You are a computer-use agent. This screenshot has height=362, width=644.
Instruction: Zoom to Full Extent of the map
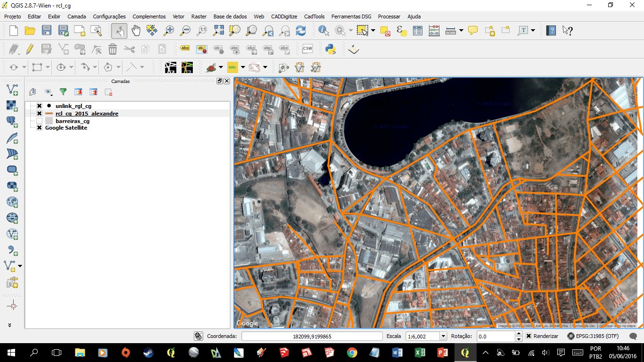coord(218,31)
